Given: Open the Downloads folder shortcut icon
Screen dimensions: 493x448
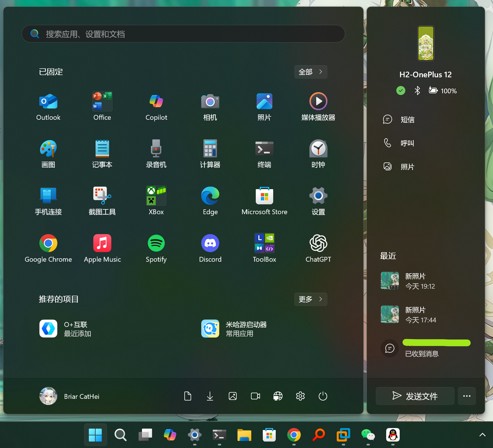Looking at the screenshot, I should pyautogui.click(x=210, y=396).
